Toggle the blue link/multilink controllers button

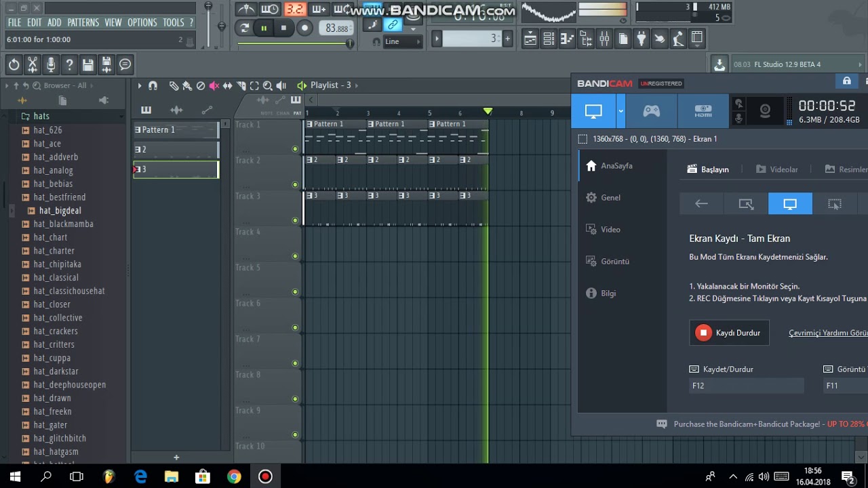coord(393,25)
